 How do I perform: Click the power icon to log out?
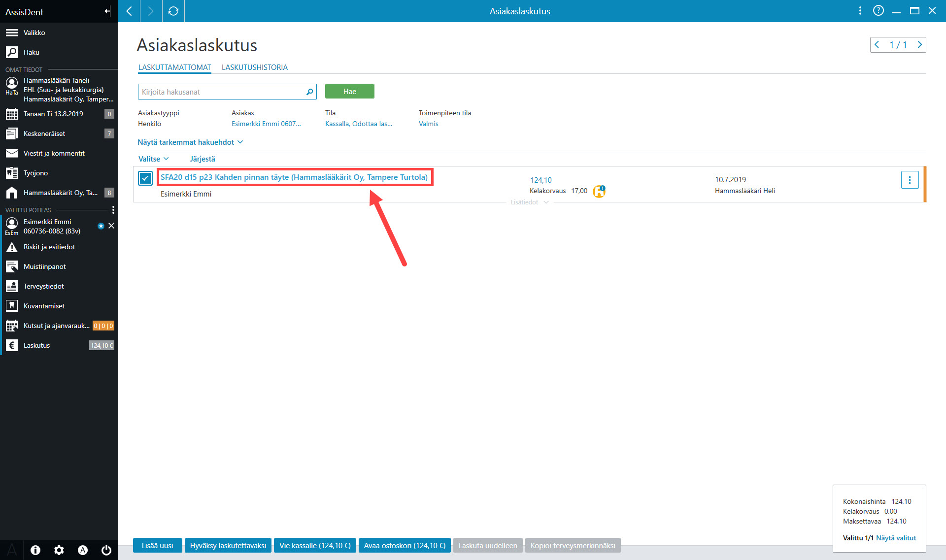(x=106, y=550)
